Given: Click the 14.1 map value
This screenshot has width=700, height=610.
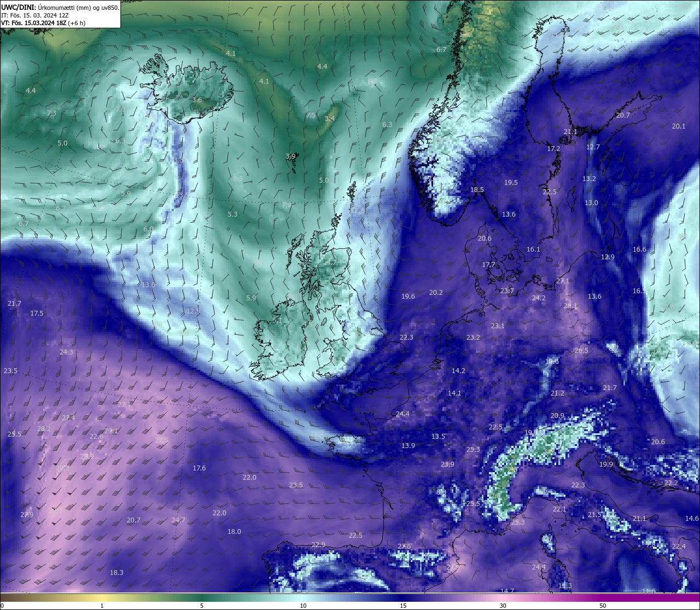Looking at the screenshot, I should click(454, 393).
